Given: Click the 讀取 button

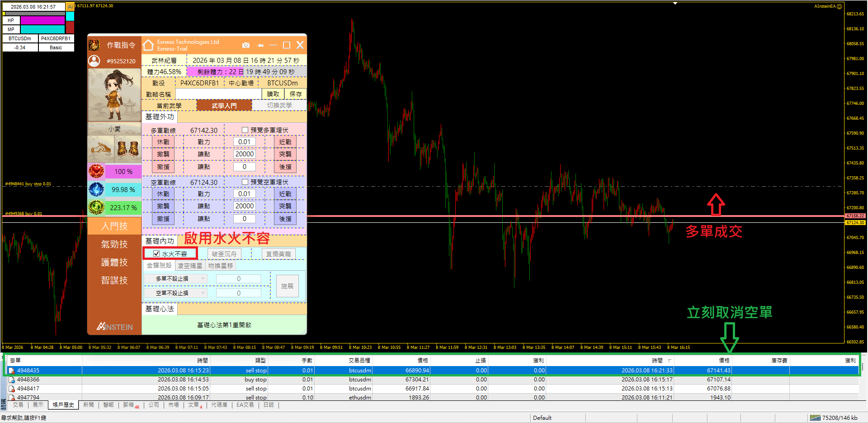Looking at the screenshot, I should (x=273, y=94).
